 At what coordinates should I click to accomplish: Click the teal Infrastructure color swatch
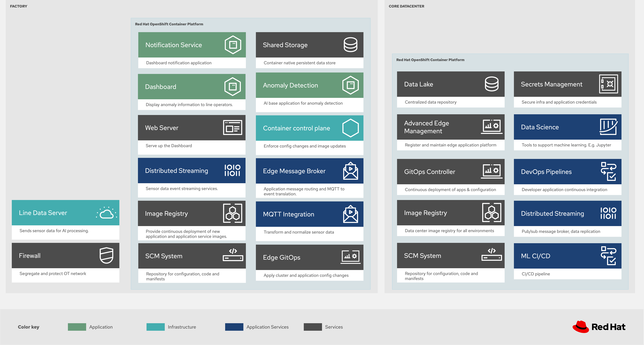pos(155,327)
